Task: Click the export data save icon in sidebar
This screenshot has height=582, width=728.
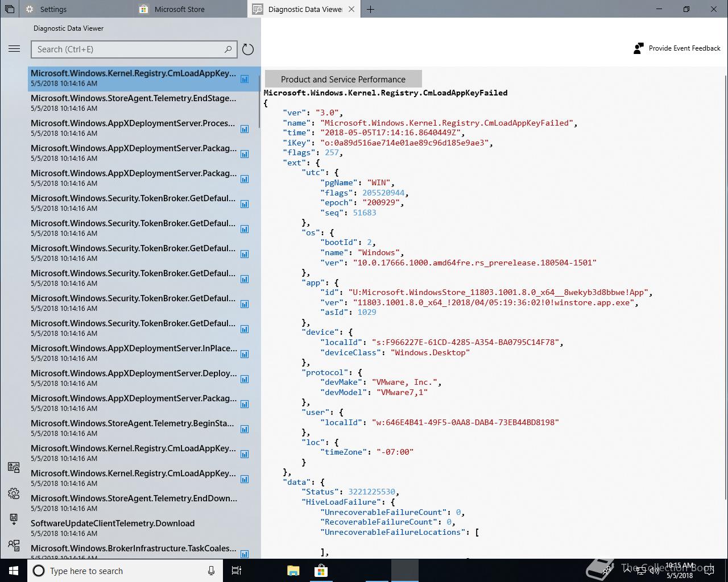Action: pos(14,519)
